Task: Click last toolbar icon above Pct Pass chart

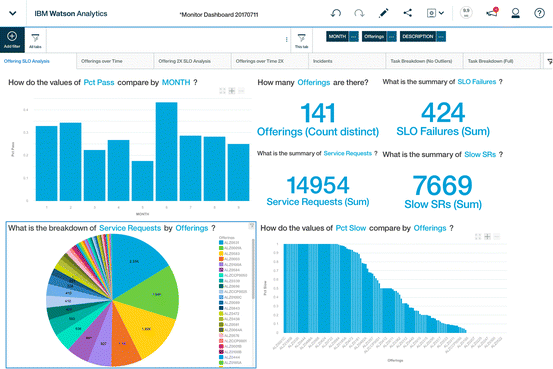Action: pos(241,91)
